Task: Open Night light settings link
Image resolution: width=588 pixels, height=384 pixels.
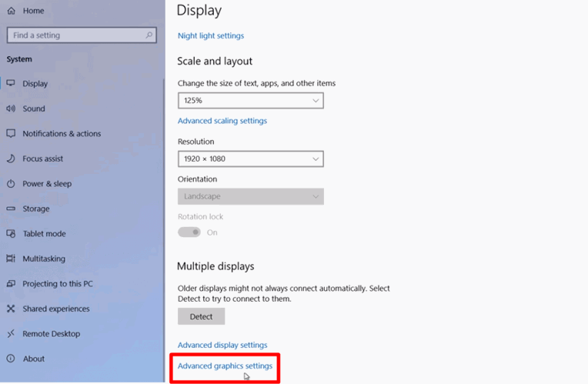Action: coord(211,35)
